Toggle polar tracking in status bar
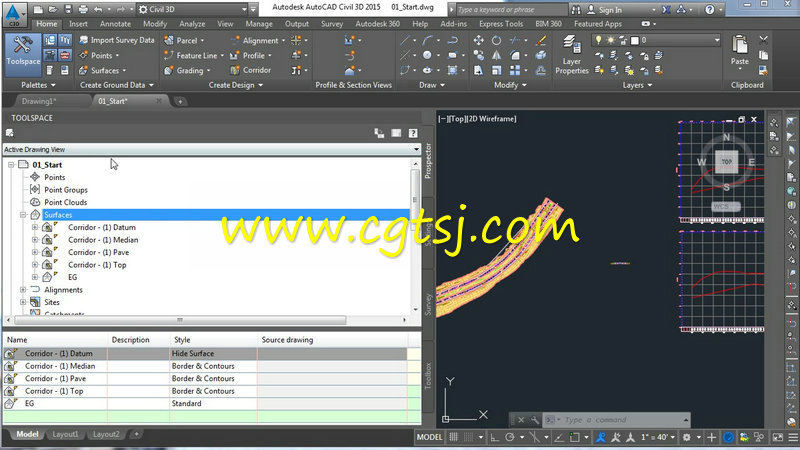This screenshot has width=800, height=450. tap(510, 437)
